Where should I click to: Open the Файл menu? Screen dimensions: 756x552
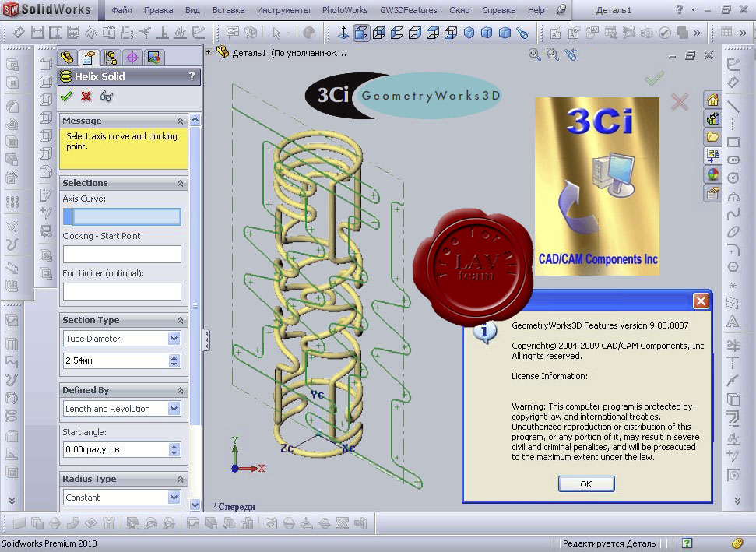121,10
